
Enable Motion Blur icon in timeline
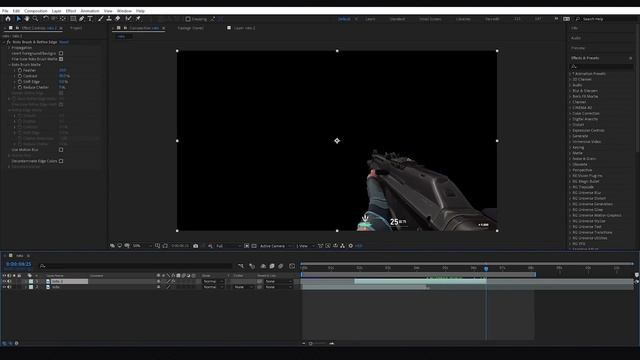click(281, 266)
